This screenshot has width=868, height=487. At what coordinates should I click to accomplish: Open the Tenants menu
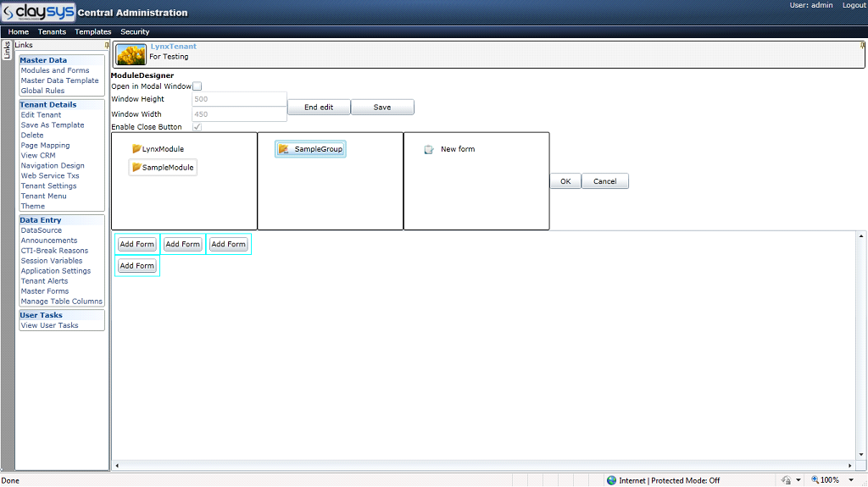[52, 32]
